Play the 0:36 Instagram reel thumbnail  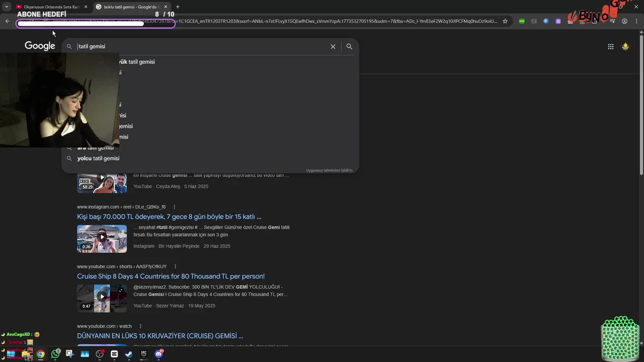(102, 238)
